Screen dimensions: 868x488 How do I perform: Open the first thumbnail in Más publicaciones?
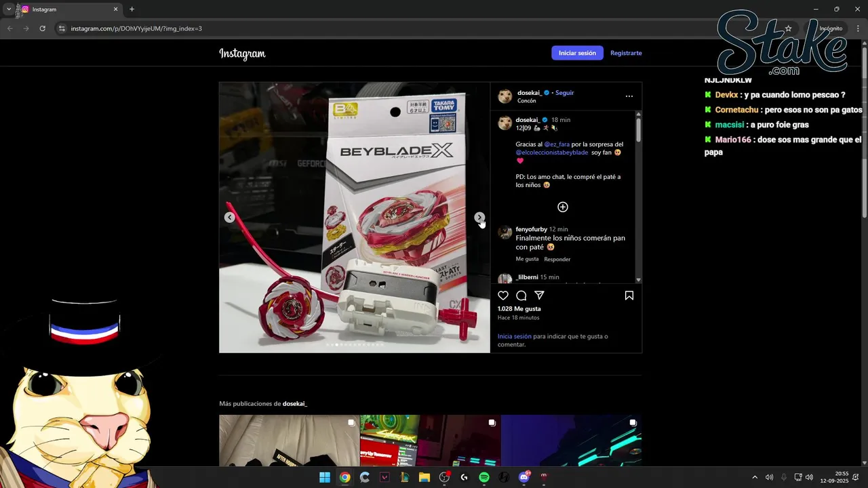point(289,441)
